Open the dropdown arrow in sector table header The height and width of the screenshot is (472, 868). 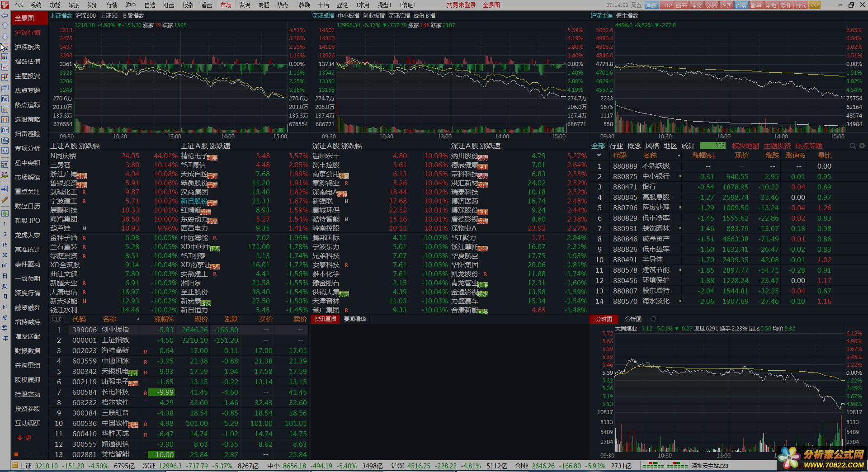coord(599,156)
